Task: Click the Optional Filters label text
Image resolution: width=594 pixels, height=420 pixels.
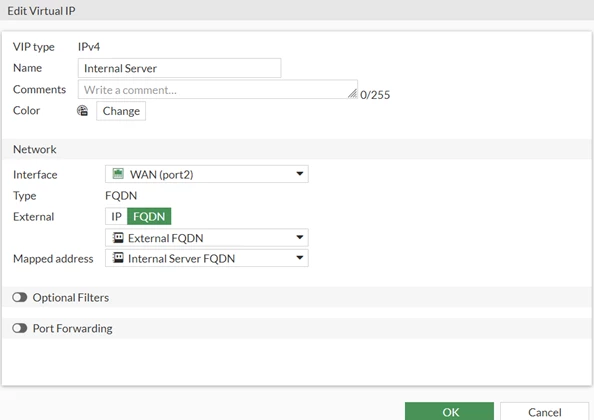Action: [x=71, y=298]
